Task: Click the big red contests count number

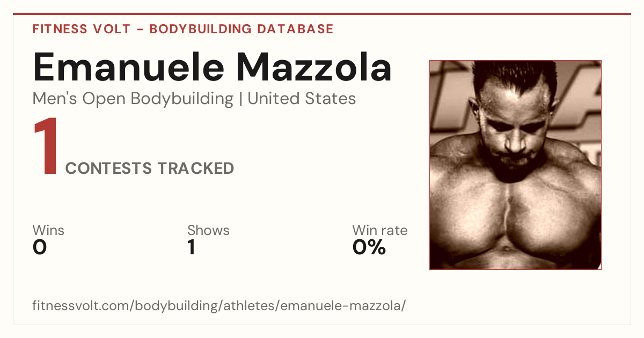Action: (x=46, y=147)
